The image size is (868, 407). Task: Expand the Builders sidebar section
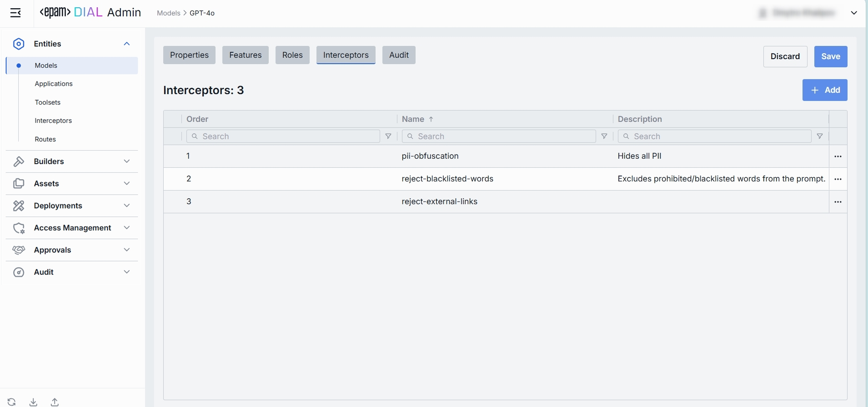click(127, 161)
